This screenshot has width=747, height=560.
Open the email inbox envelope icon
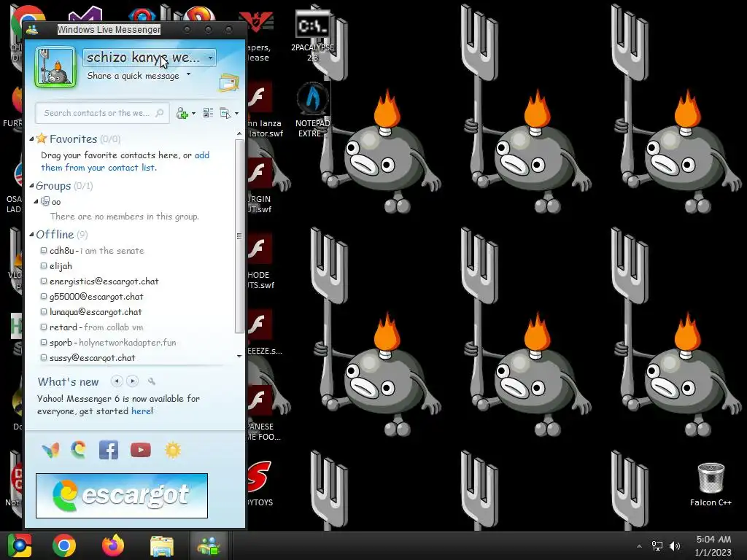(x=228, y=82)
